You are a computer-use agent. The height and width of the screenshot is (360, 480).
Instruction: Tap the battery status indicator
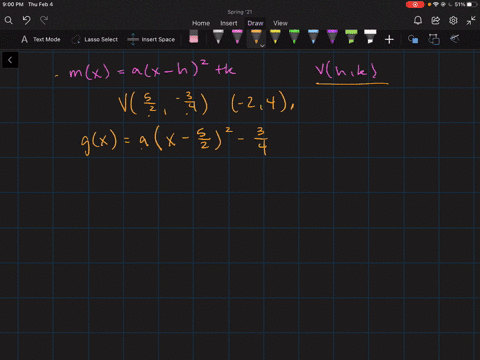pyautogui.click(x=466, y=4)
